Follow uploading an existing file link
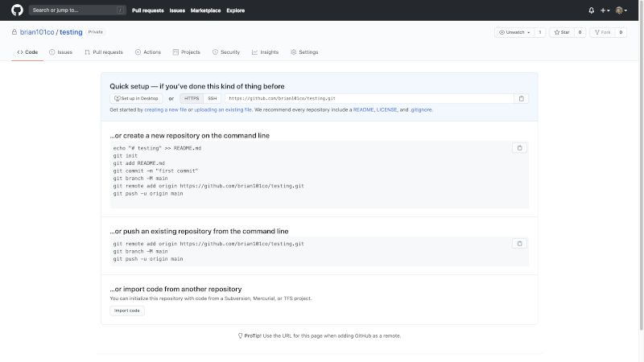 click(223, 109)
